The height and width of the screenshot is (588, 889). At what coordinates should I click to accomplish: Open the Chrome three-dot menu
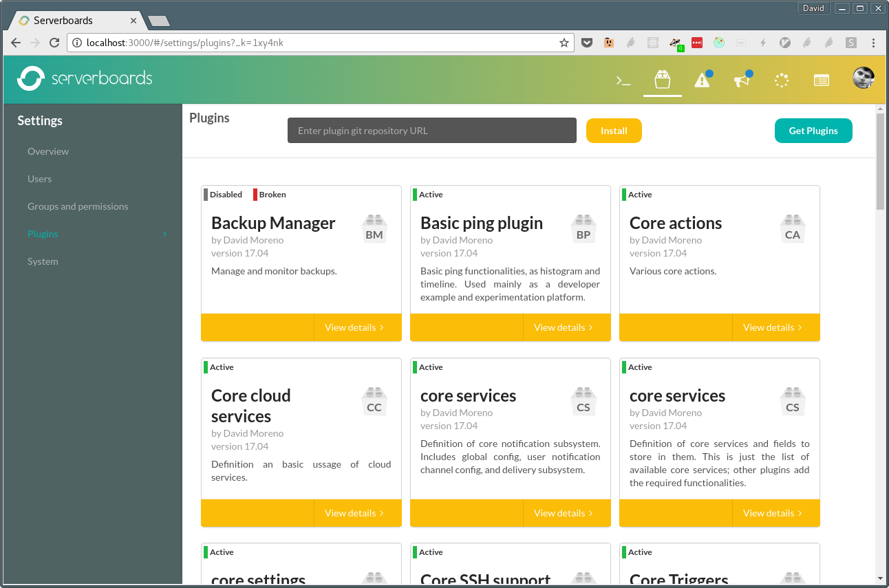pyautogui.click(x=874, y=43)
